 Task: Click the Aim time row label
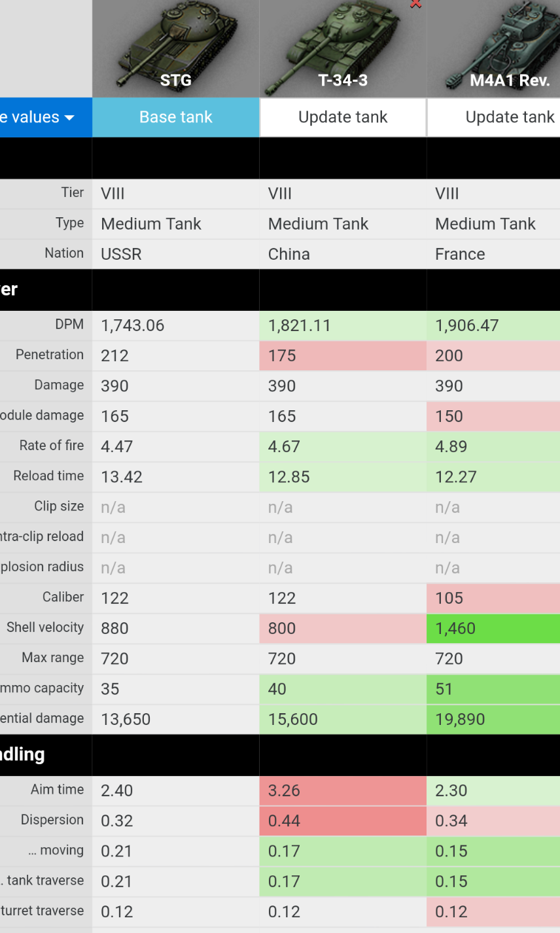[57, 790]
